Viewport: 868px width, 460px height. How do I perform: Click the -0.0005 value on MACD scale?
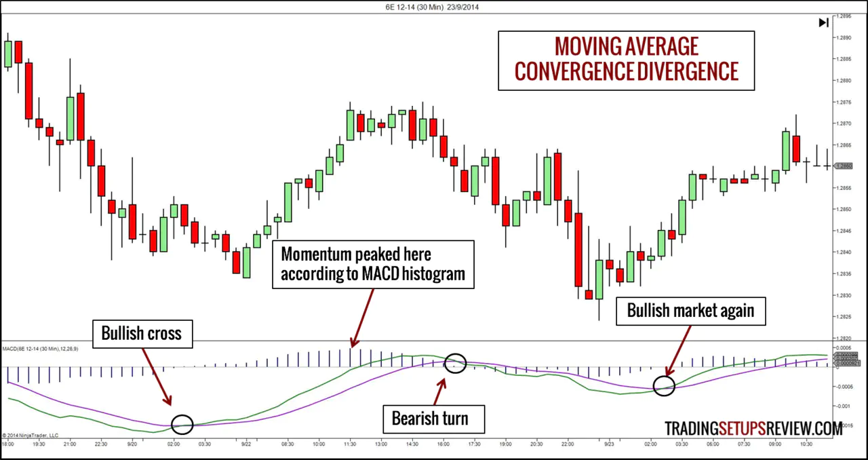pyautogui.click(x=846, y=388)
